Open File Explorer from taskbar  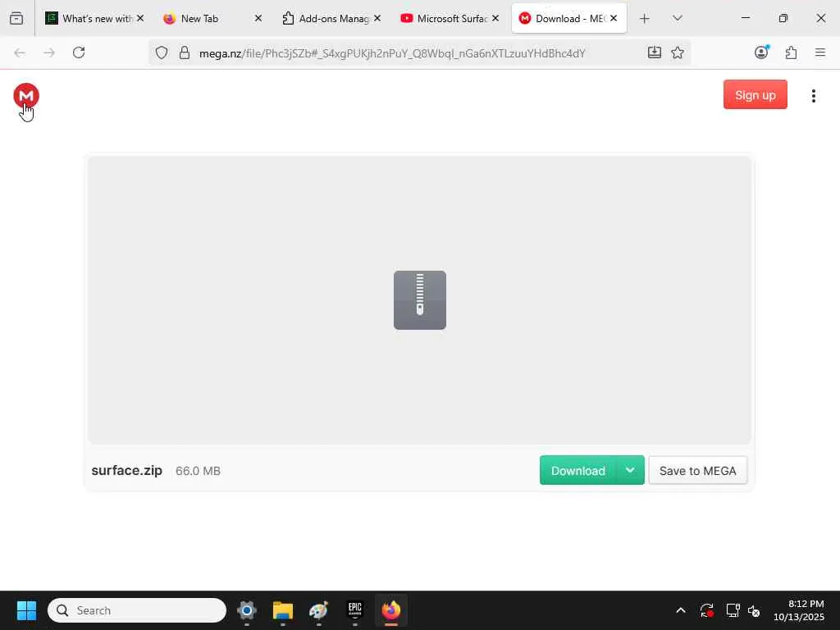[283, 610]
